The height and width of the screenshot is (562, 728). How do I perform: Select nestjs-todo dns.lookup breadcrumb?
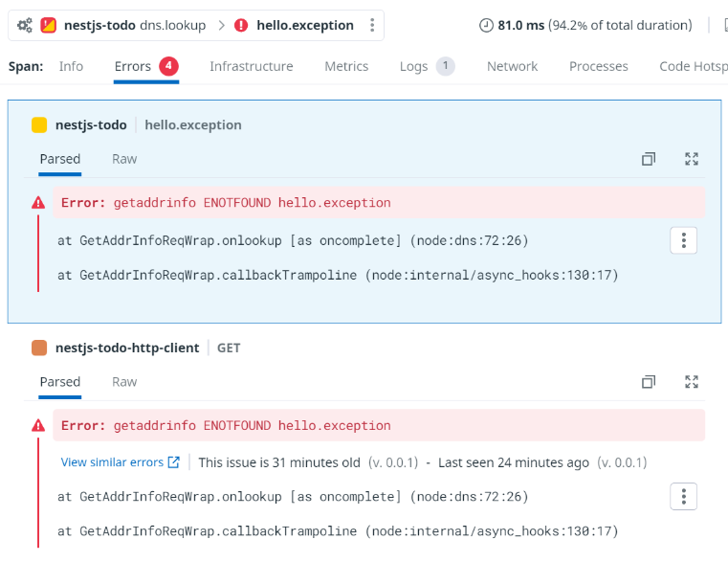135,25
